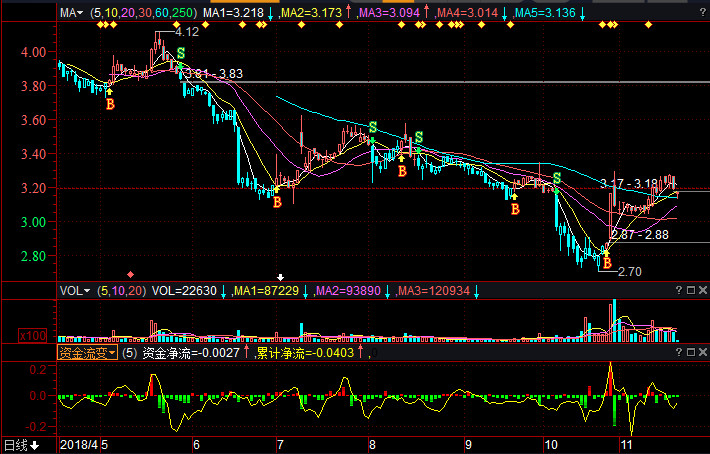
Task: Click the month 8 label on time axis
Action: pos(372,445)
